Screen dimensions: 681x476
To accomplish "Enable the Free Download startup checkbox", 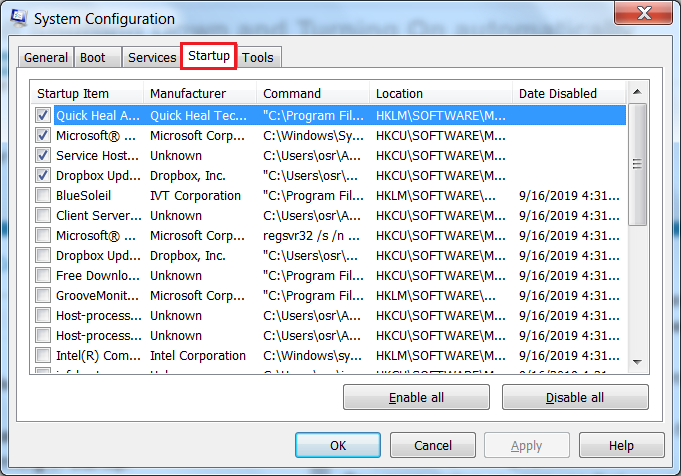I will coord(43,275).
